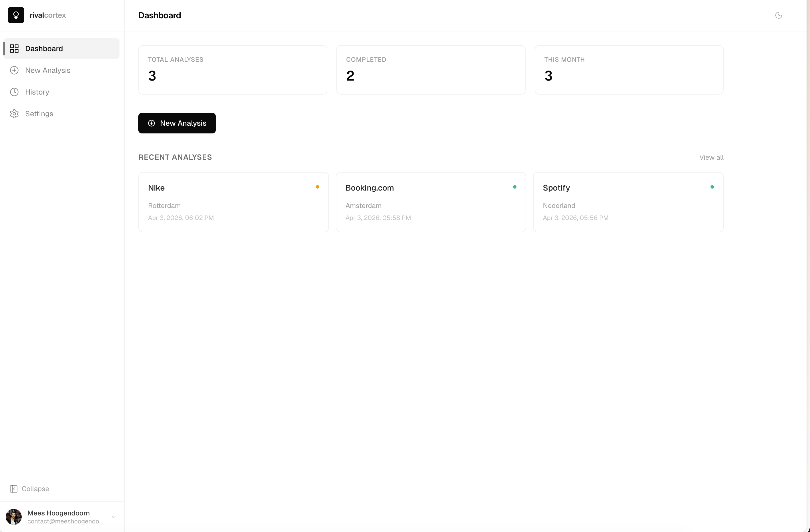Viewport: 810px width, 532px height.
Task: Click the Dashboard grid icon in sidebar
Action: [14, 49]
